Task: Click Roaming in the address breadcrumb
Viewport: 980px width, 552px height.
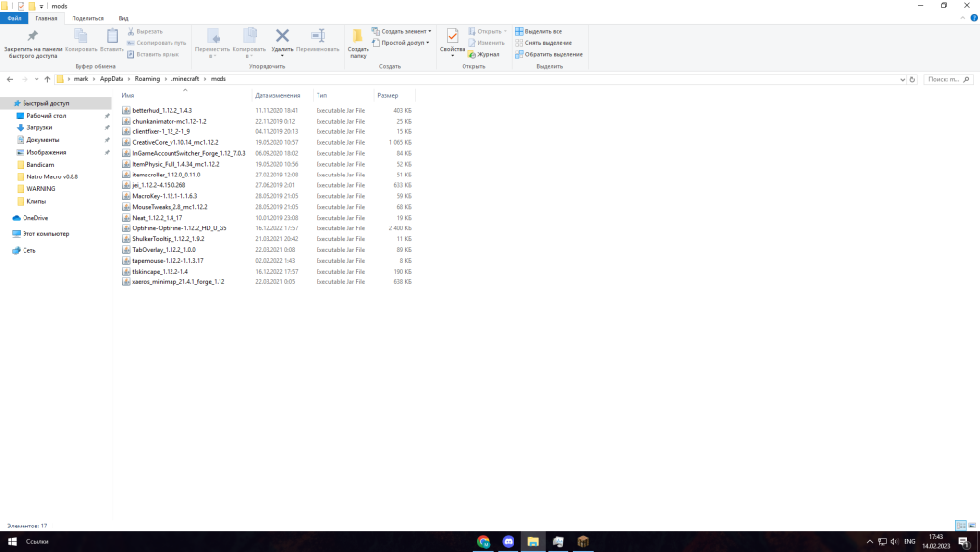Action: click(147, 79)
